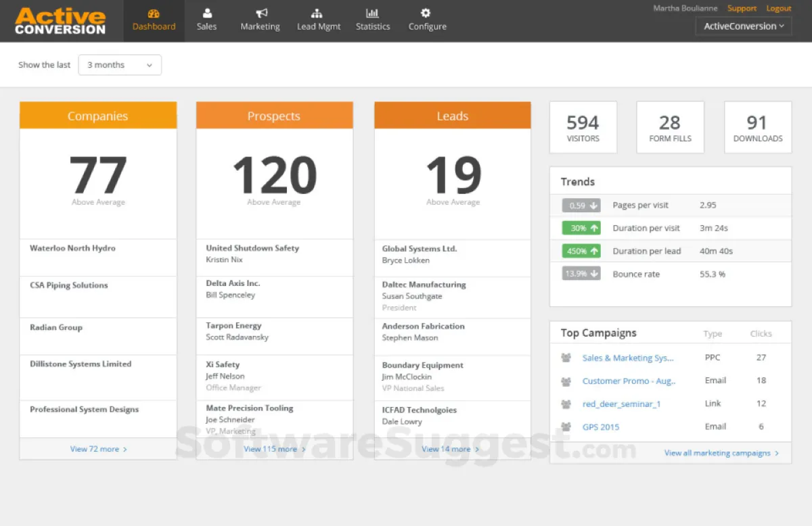812x526 pixels.
Task: Click the Configure gear icon
Action: tap(427, 14)
